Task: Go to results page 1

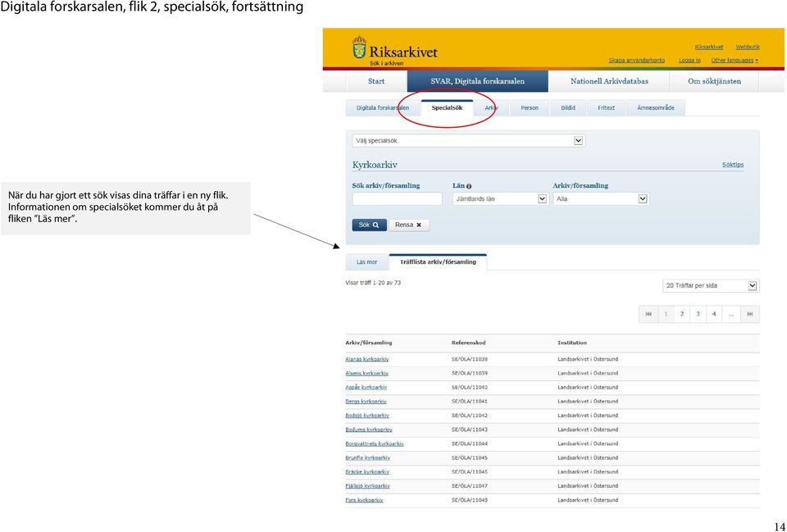Action: [x=666, y=314]
